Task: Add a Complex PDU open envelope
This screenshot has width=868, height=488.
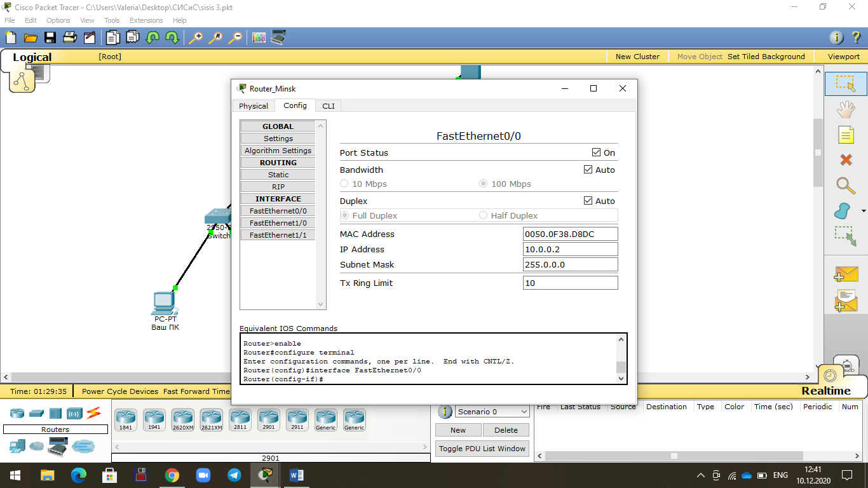Action: 846,301
